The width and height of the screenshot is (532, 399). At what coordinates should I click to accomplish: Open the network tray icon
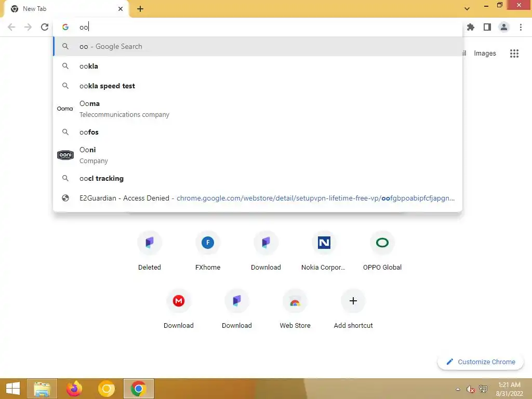(x=483, y=389)
